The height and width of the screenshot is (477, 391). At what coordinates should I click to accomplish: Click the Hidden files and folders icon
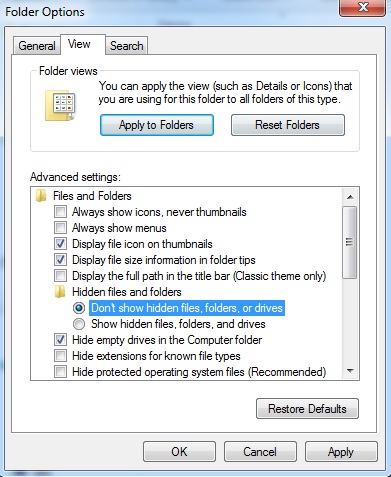(60, 292)
